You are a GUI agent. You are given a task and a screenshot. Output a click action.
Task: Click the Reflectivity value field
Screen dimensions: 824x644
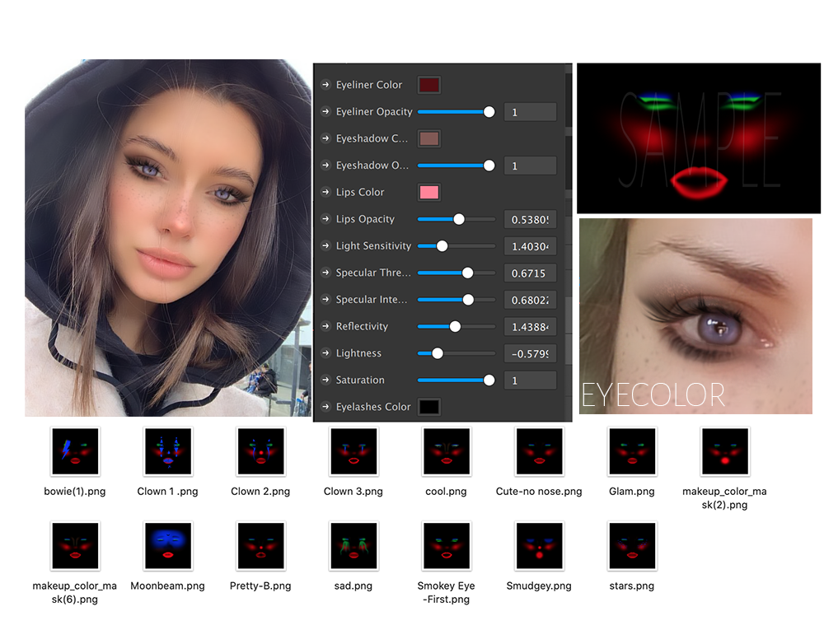pos(530,326)
